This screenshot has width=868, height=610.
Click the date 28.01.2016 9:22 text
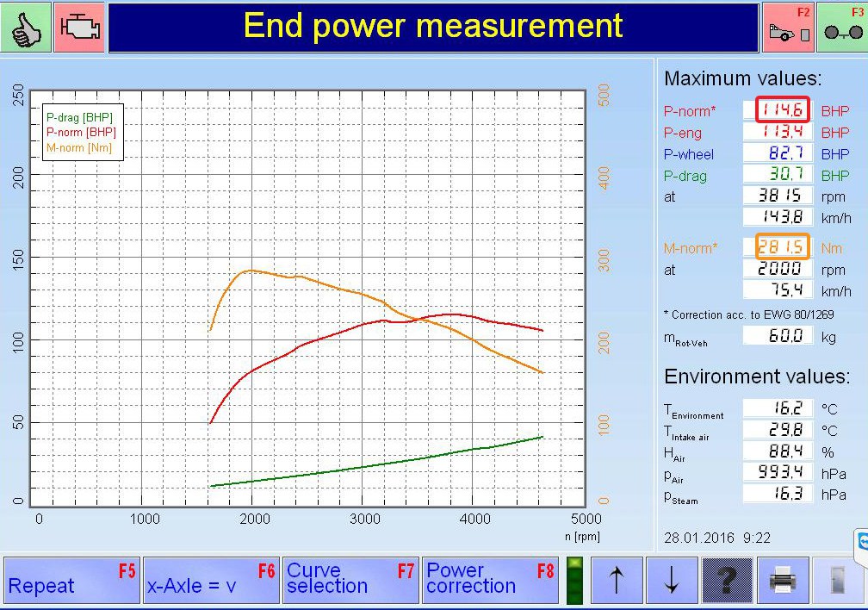tap(716, 538)
